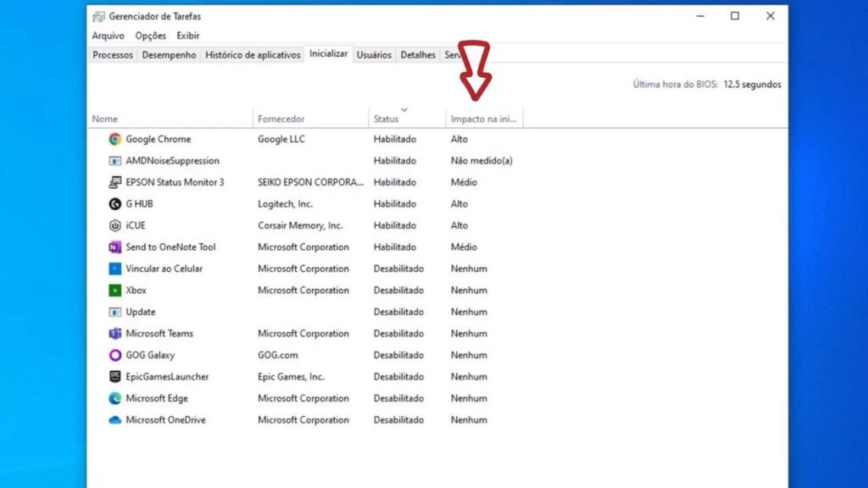Click the Corsair Memory, Inc. cell

tap(300, 225)
